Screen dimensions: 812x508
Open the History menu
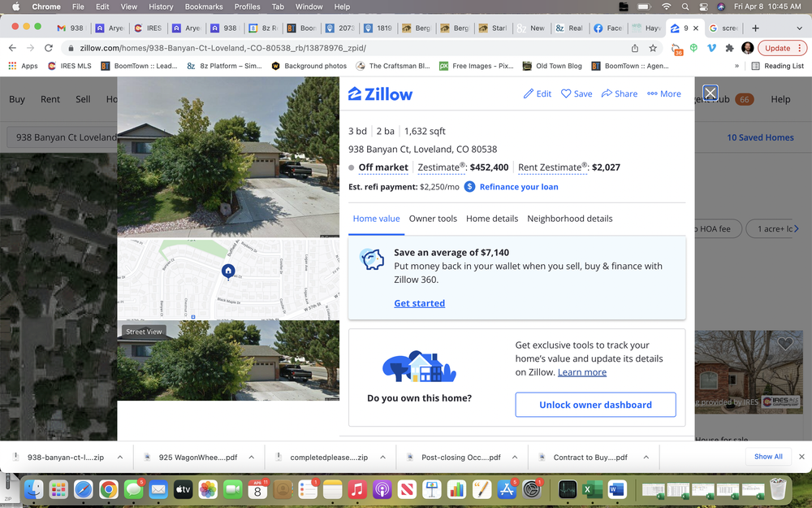[x=161, y=7]
